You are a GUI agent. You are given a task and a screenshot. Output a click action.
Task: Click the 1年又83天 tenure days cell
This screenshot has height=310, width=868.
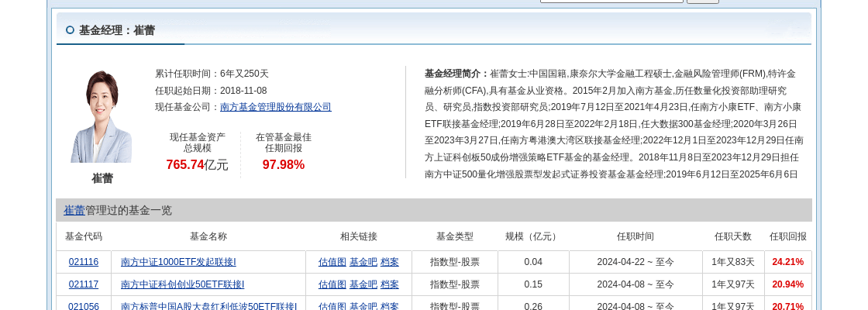click(733, 262)
